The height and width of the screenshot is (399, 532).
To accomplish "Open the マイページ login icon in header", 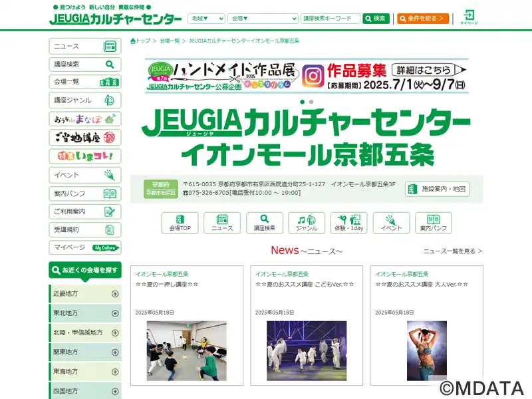I will tap(469, 17).
